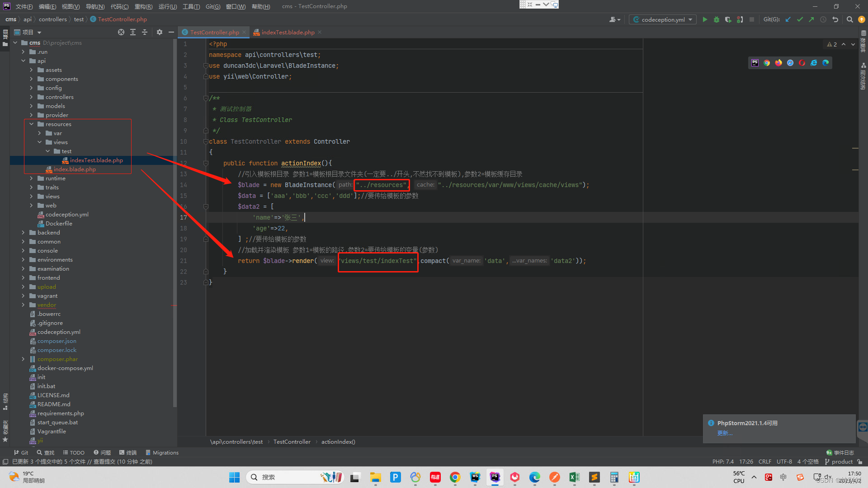Open codeception.yml run configuration dropdown
The image size is (868, 488).
tap(662, 19)
